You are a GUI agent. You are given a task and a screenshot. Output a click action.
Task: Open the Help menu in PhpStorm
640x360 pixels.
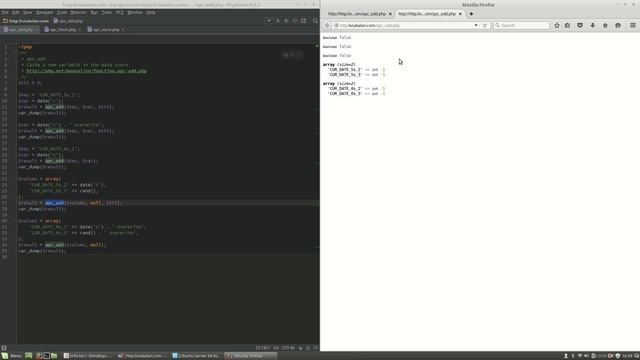(151, 13)
